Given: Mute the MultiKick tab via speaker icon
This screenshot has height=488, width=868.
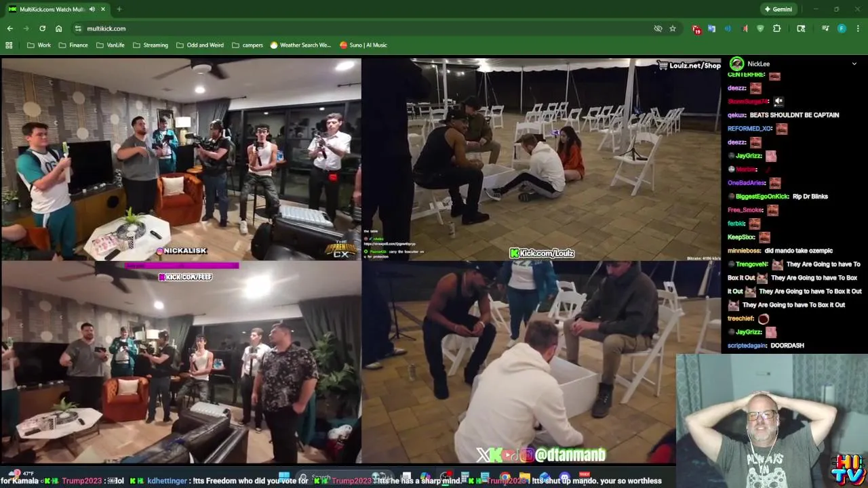Looking at the screenshot, I should pos(92,9).
